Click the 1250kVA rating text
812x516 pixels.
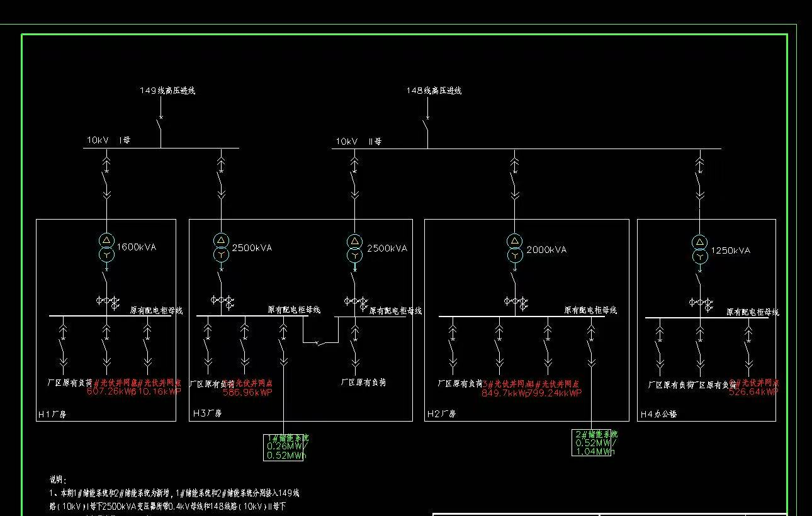731,250
